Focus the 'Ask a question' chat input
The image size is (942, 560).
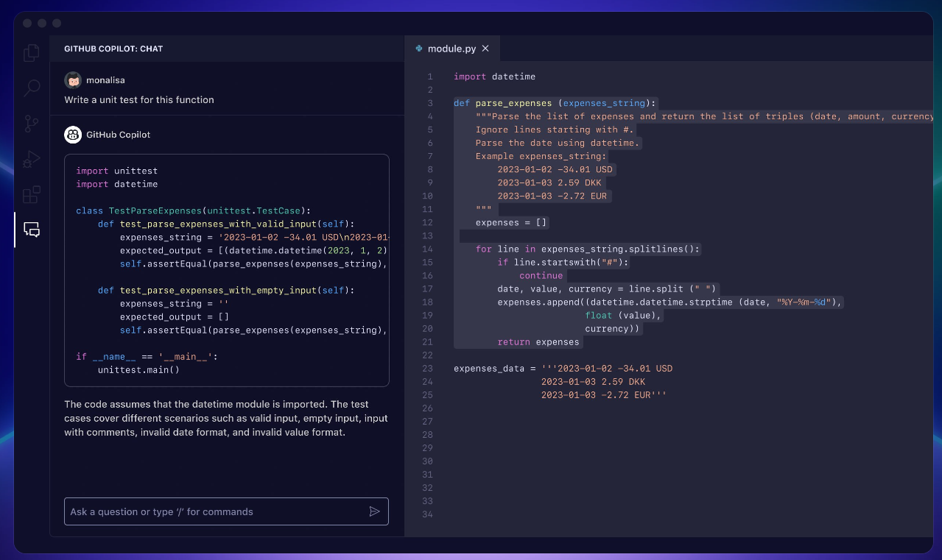(226, 511)
